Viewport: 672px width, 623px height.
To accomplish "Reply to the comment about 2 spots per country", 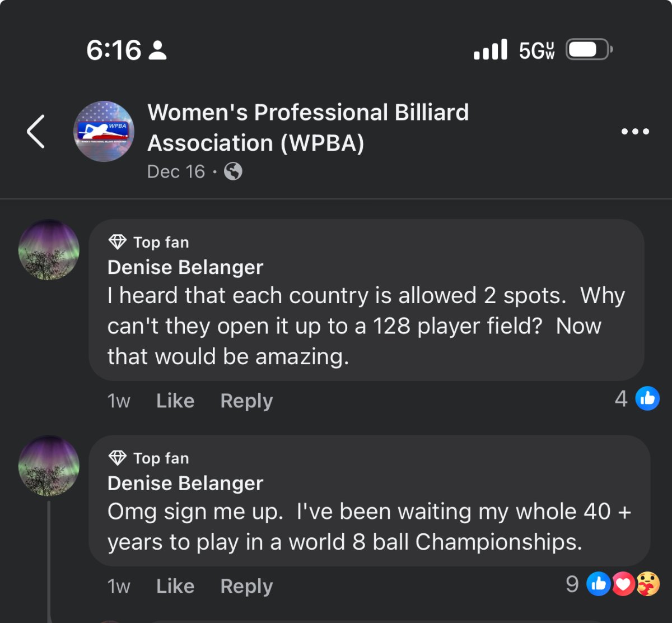I will point(246,401).
